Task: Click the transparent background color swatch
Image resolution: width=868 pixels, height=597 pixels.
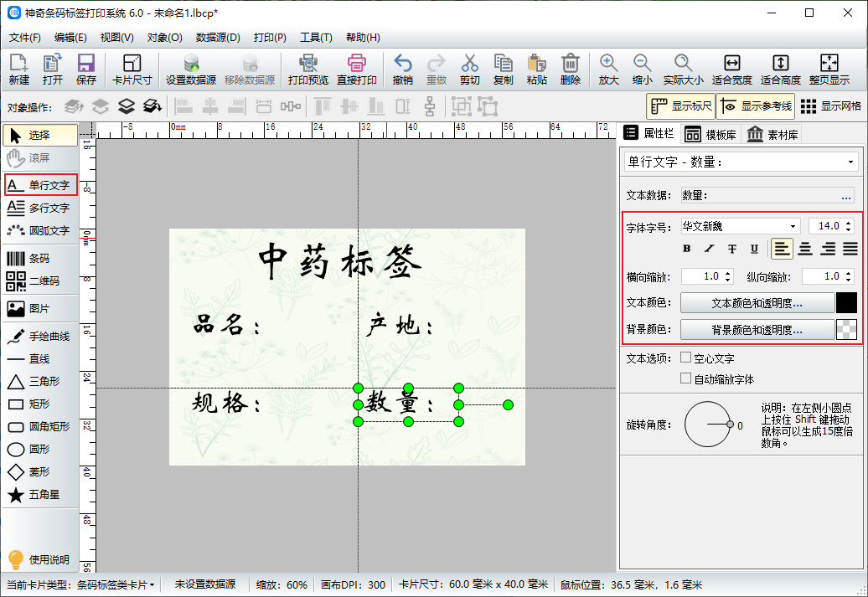Action: click(x=846, y=330)
